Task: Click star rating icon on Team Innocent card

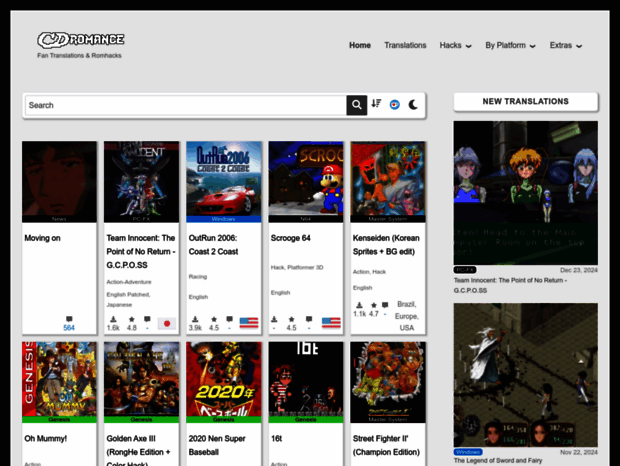Action: click(x=132, y=319)
